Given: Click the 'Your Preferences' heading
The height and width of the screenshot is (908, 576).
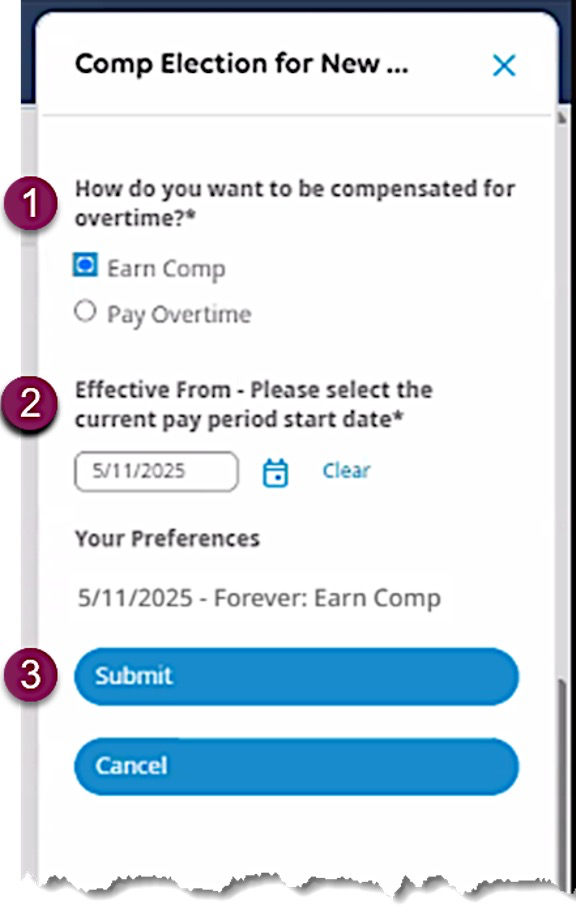Looking at the screenshot, I should [167, 539].
